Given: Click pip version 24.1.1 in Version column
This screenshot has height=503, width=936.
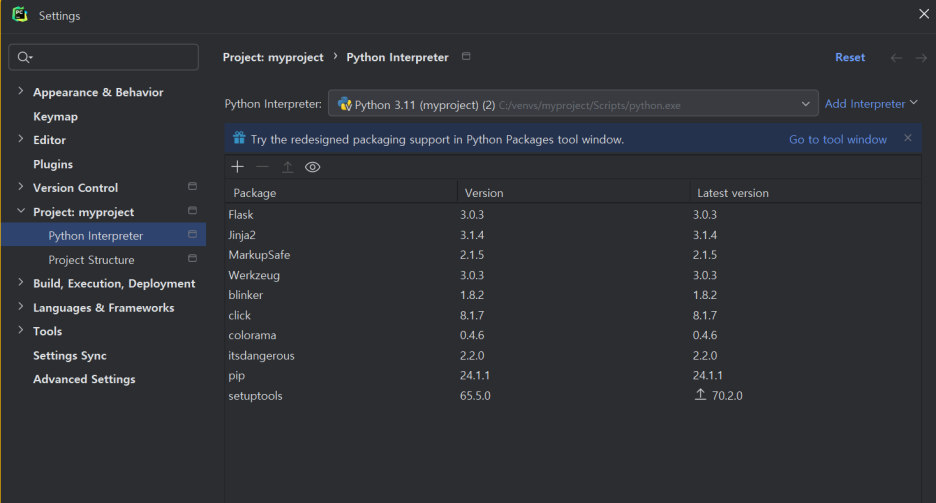Looking at the screenshot, I should 475,375.
